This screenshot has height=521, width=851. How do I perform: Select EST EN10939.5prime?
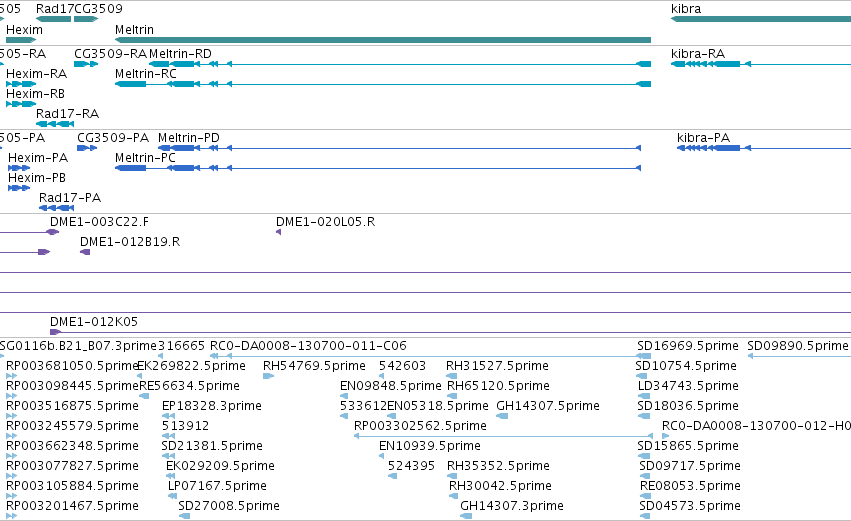[x=430, y=446]
